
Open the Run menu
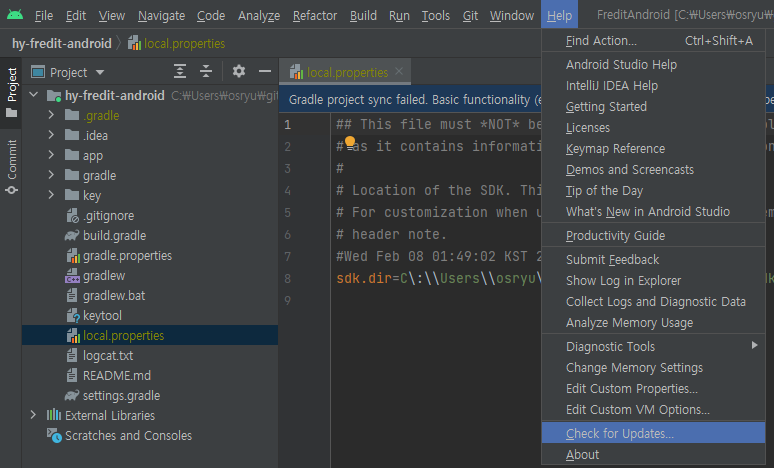(399, 16)
